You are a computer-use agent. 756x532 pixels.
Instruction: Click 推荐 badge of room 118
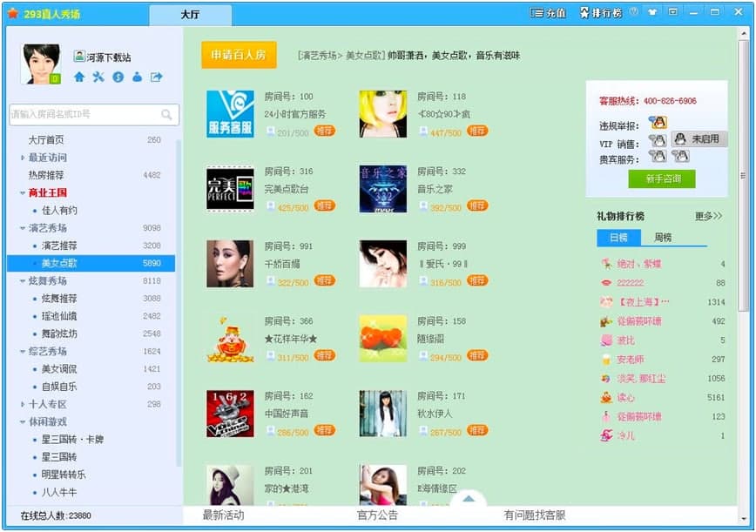[x=477, y=131]
